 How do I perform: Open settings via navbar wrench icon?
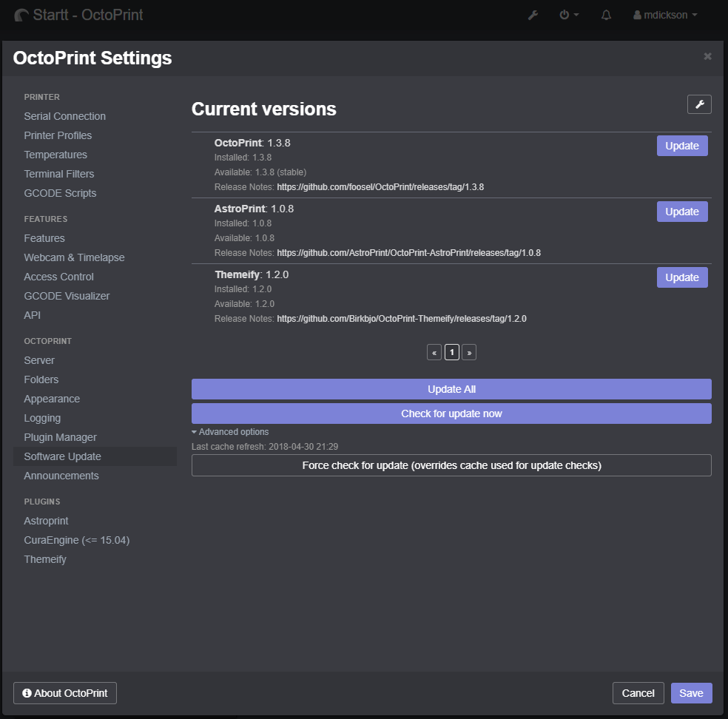(x=533, y=16)
